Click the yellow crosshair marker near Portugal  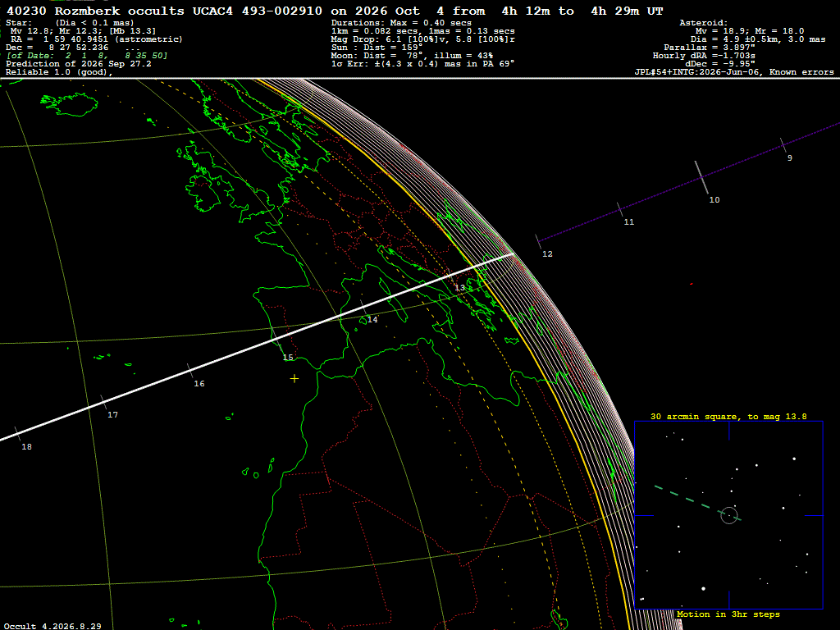click(294, 379)
